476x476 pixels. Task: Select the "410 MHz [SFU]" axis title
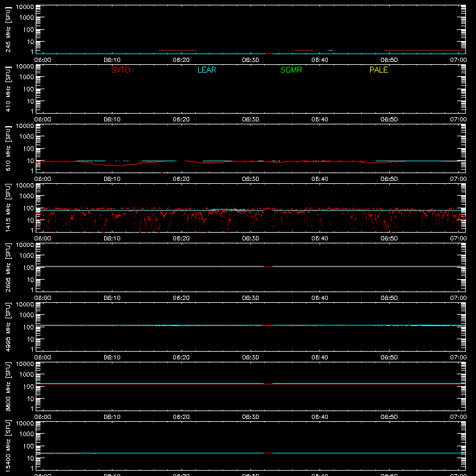pyautogui.click(x=8, y=89)
